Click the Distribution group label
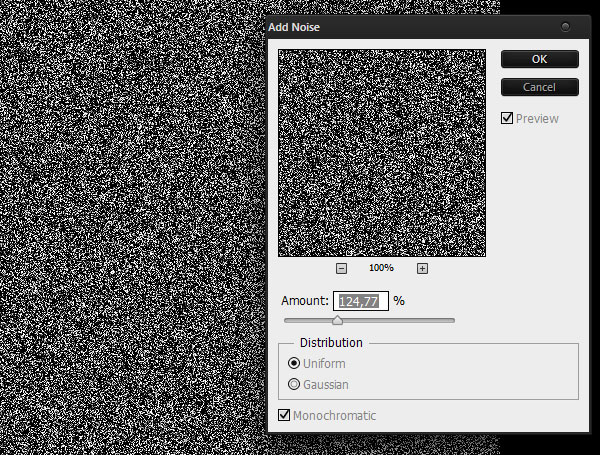 click(331, 343)
